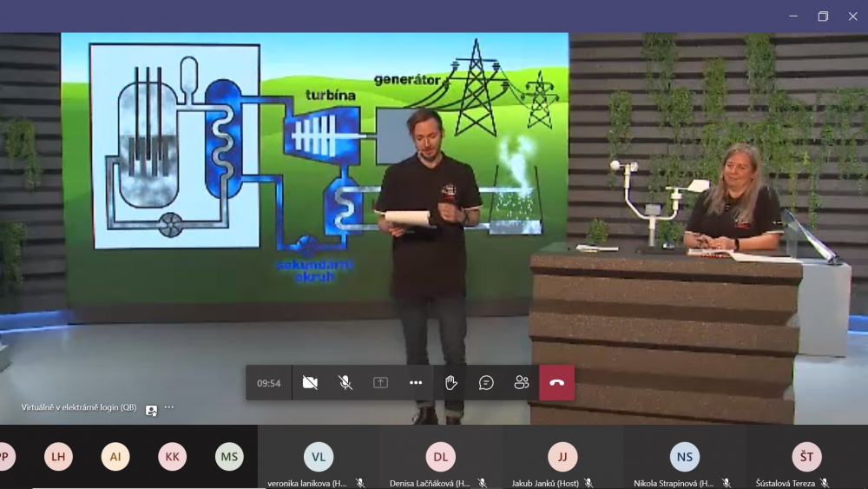Click the name 'Jakub Janků (Host)'

pos(545,484)
